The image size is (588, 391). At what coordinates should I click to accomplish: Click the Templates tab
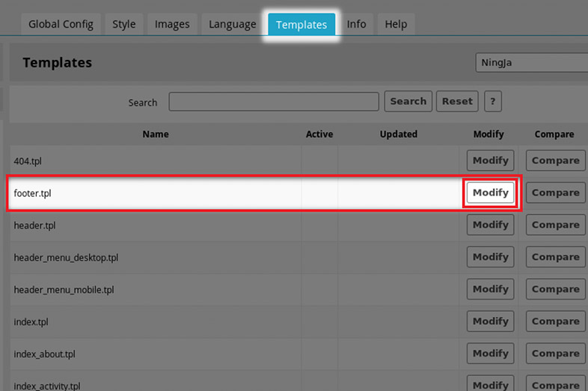(x=301, y=25)
